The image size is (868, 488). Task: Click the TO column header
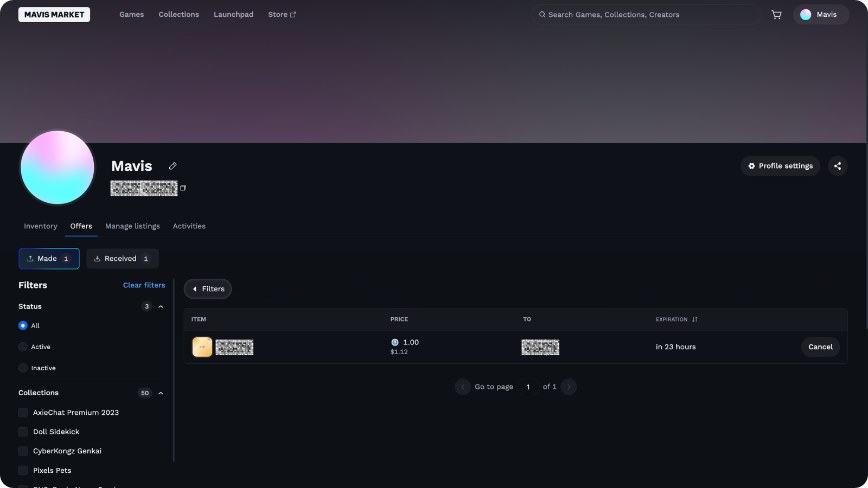click(x=527, y=319)
